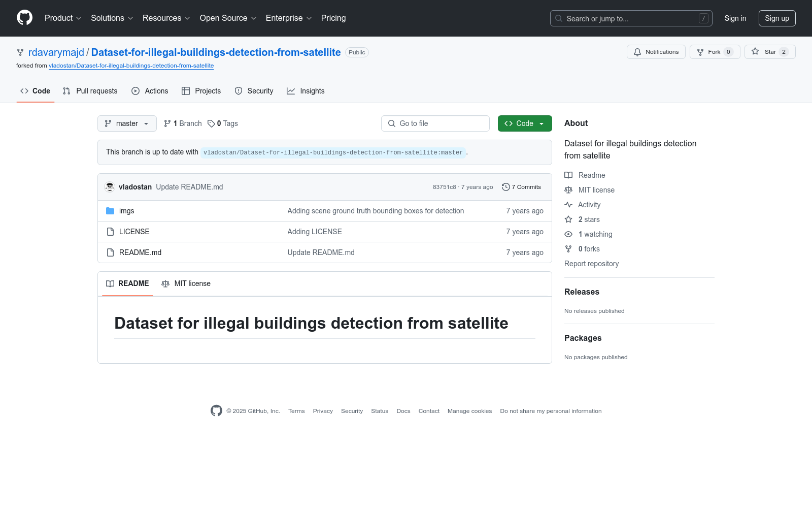Click Report repository
812x508 pixels.
pyautogui.click(x=592, y=264)
